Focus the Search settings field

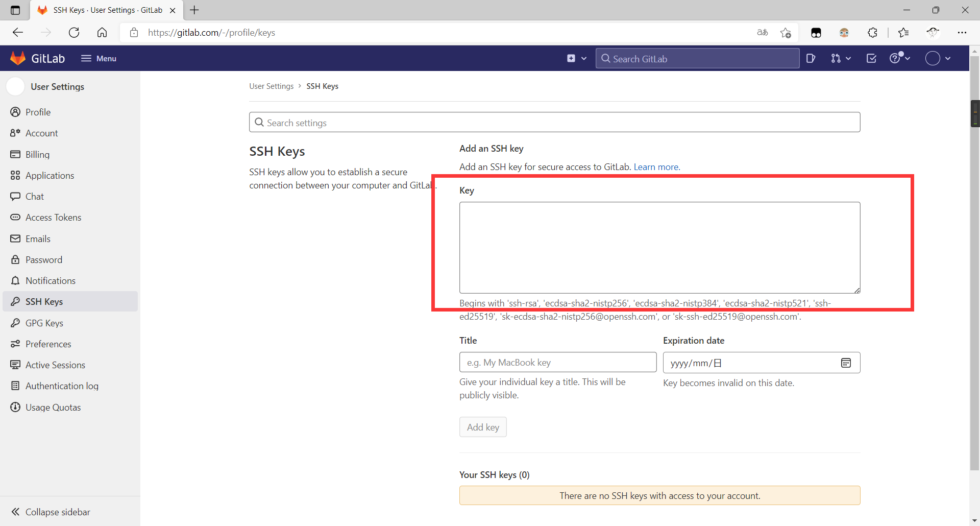click(554, 122)
